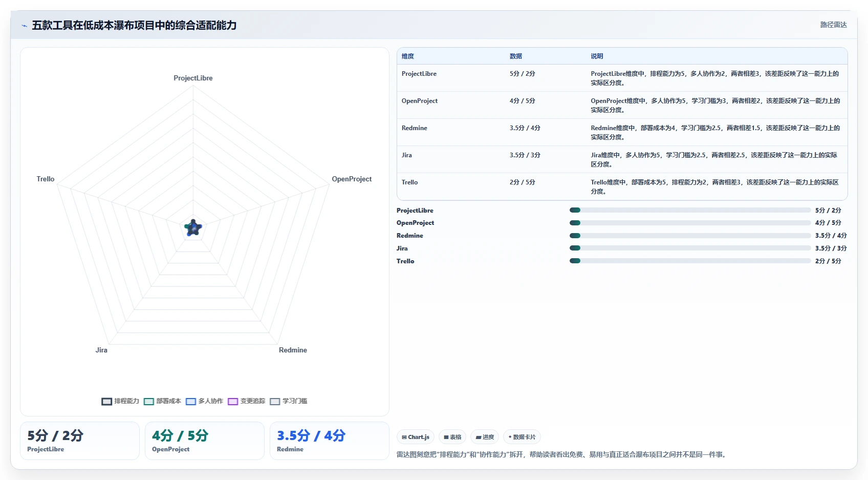This screenshot has width=868, height=480.
Task: Click the OpenProject progress bar
Action: coord(690,223)
